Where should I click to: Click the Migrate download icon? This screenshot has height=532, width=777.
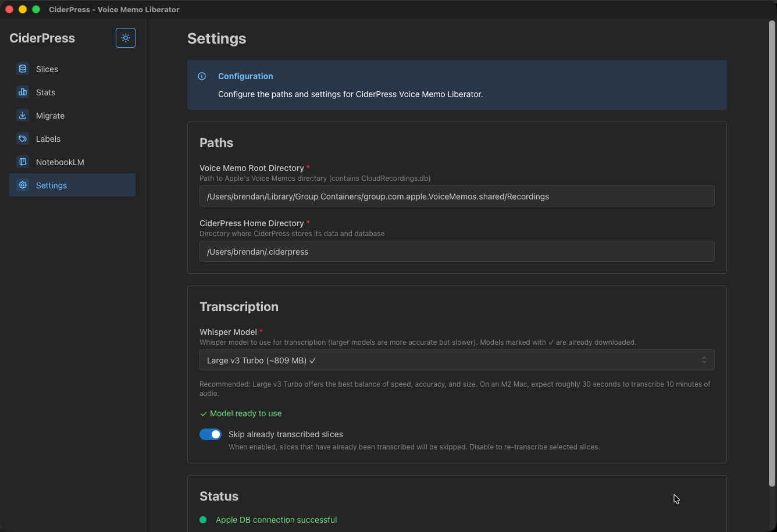coord(23,116)
